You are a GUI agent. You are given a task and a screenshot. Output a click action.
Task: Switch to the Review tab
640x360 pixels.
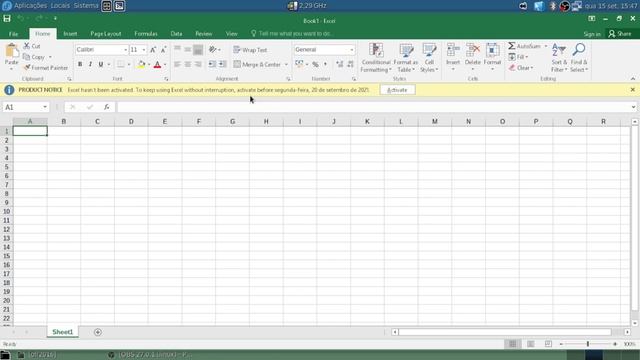click(x=203, y=34)
